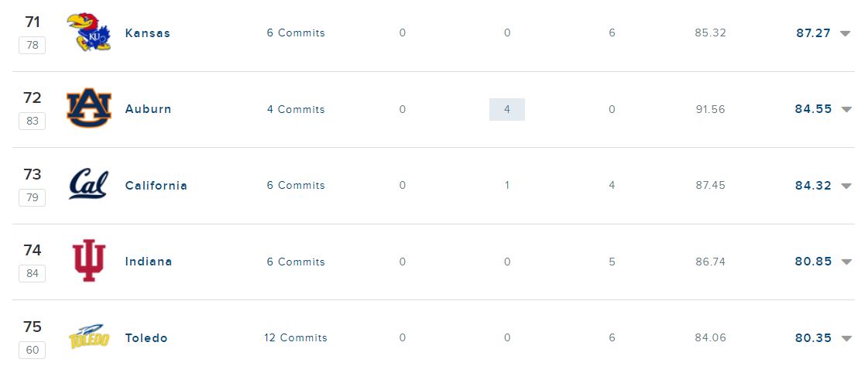This screenshot has width=868, height=373.
Task: Open the Kansas team link
Action: click(x=147, y=33)
